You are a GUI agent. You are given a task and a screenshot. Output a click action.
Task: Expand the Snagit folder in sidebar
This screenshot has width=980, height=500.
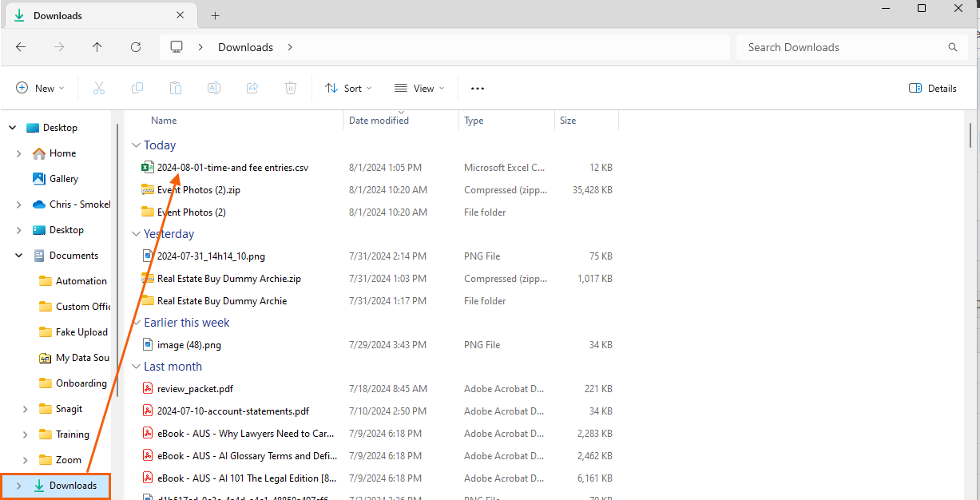26,409
